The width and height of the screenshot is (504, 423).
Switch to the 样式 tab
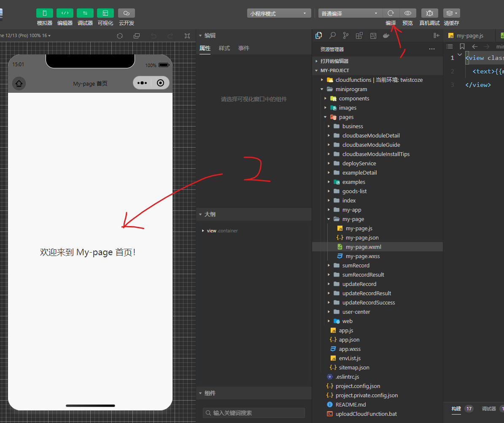pyautogui.click(x=224, y=48)
